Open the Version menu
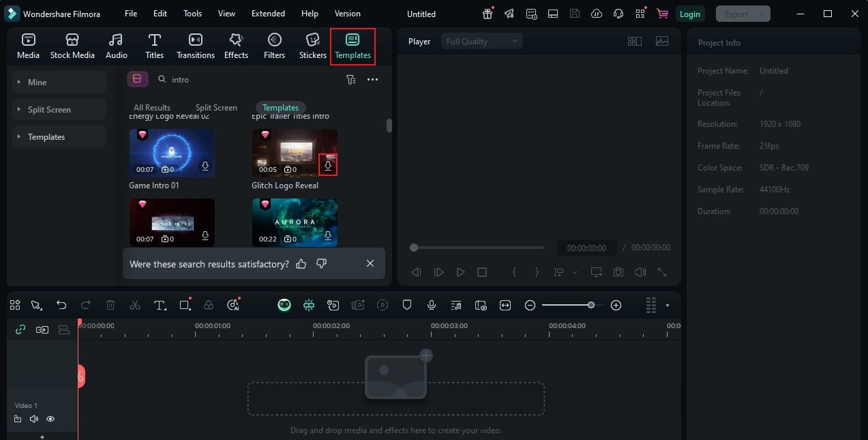 pos(348,14)
